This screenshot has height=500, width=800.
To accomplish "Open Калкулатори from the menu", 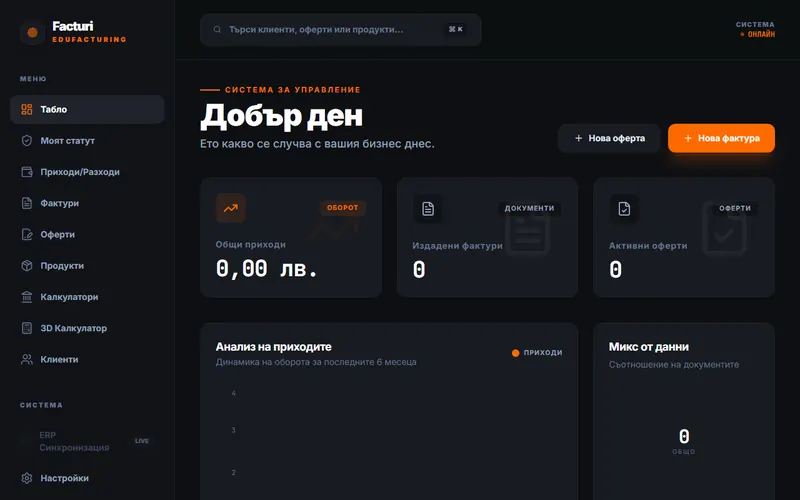I will 87,297.
